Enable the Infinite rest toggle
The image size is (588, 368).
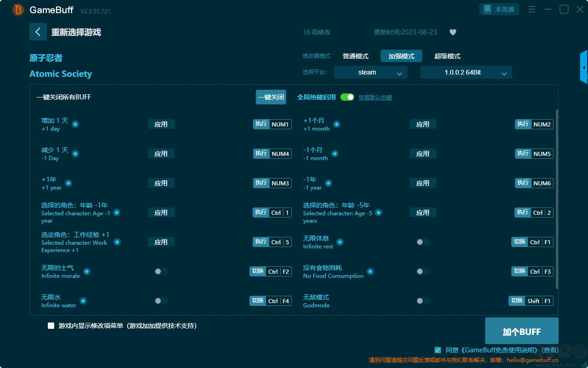[423, 242]
